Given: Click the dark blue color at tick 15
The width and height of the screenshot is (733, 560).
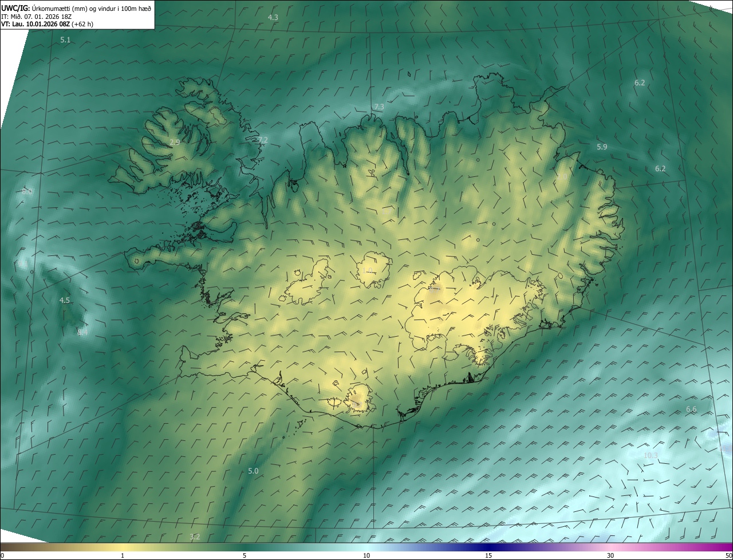Looking at the screenshot, I should click(x=488, y=547).
